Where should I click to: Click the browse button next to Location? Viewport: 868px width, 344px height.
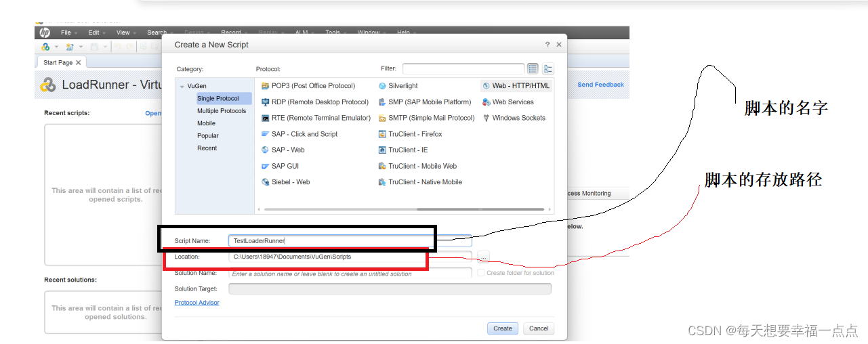pyautogui.click(x=482, y=257)
